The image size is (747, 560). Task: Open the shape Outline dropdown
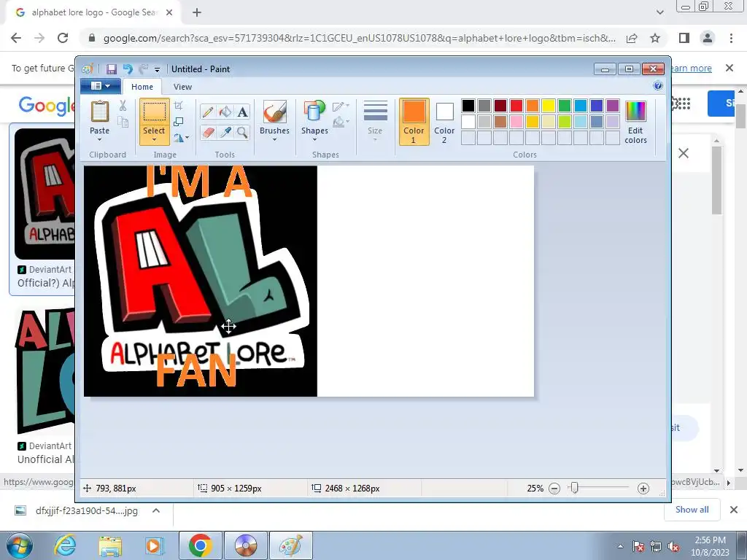pyautogui.click(x=341, y=106)
